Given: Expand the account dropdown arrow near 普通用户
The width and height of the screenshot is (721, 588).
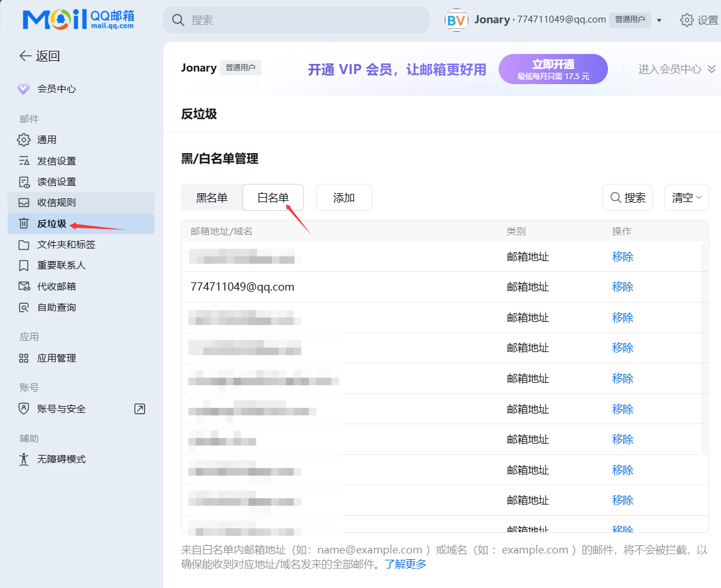Looking at the screenshot, I should [x=659, y=20].
